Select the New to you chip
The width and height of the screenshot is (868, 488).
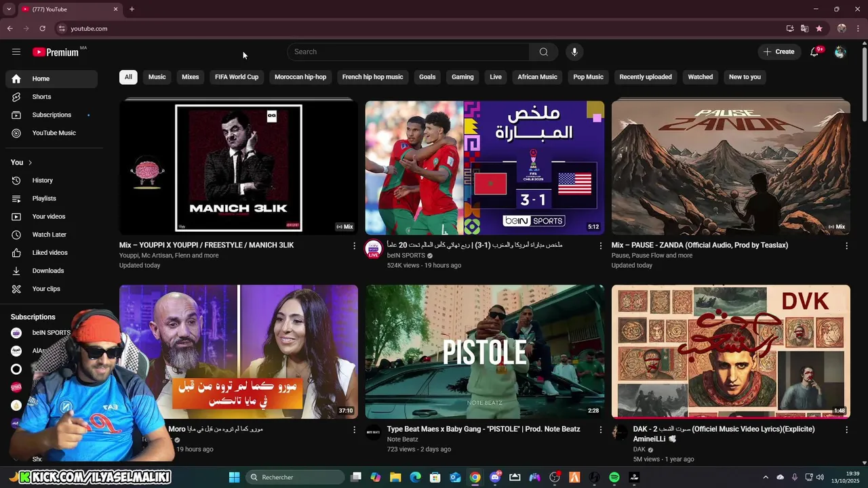(745, 77)
